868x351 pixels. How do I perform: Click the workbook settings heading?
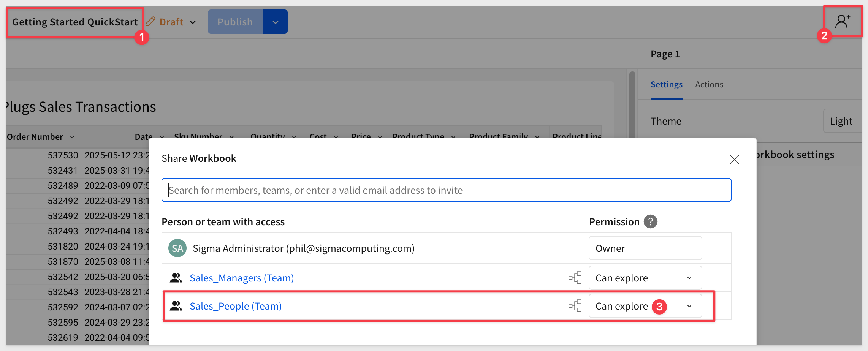pos(795,155)
